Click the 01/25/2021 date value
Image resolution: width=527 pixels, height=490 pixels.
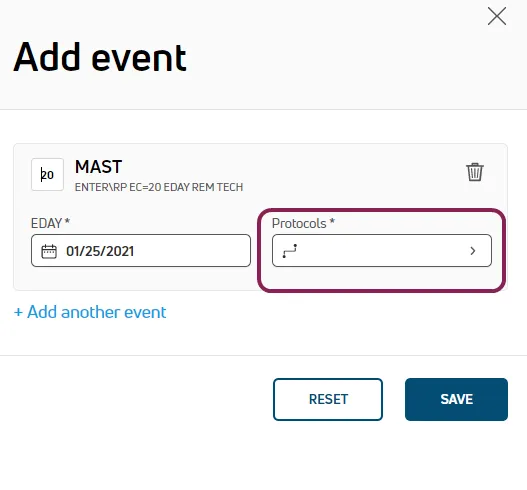100,251
